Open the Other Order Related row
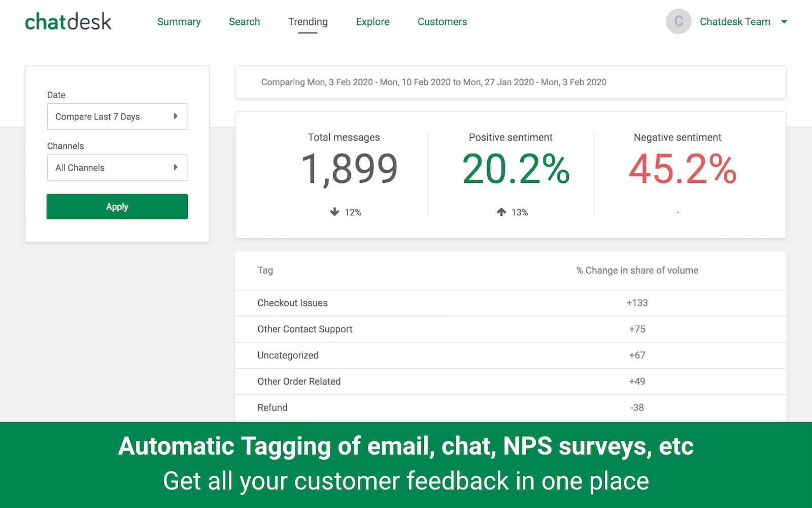This screenshot has width=812, height=508. 299,382
